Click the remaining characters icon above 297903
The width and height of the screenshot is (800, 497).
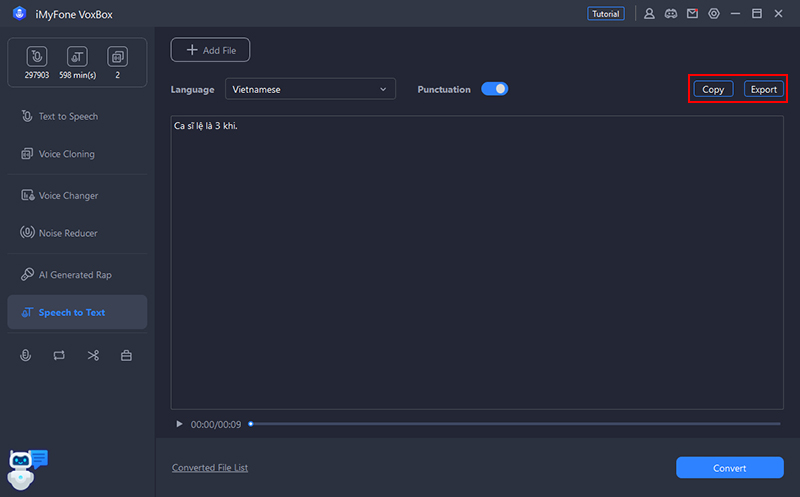pos(37,56)
